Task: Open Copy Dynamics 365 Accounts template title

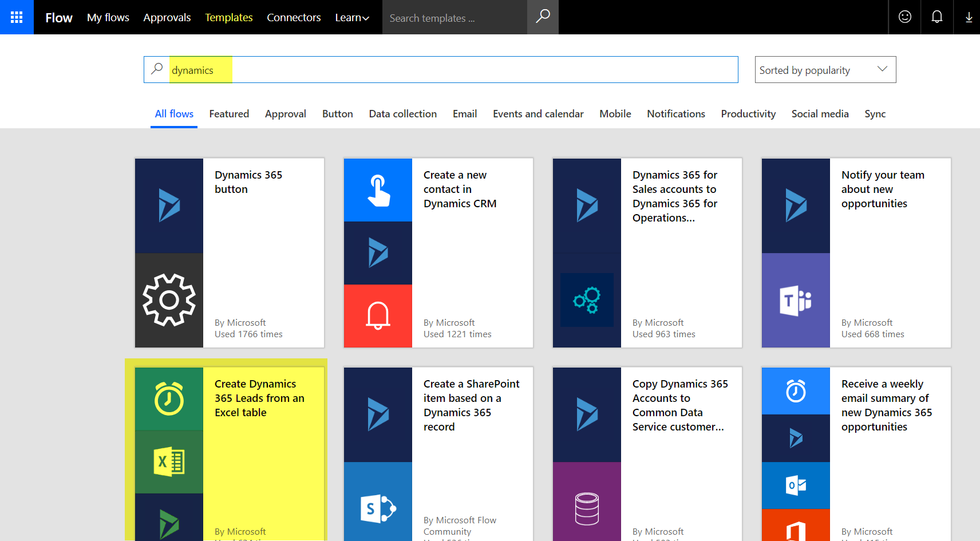Action: 680,405
